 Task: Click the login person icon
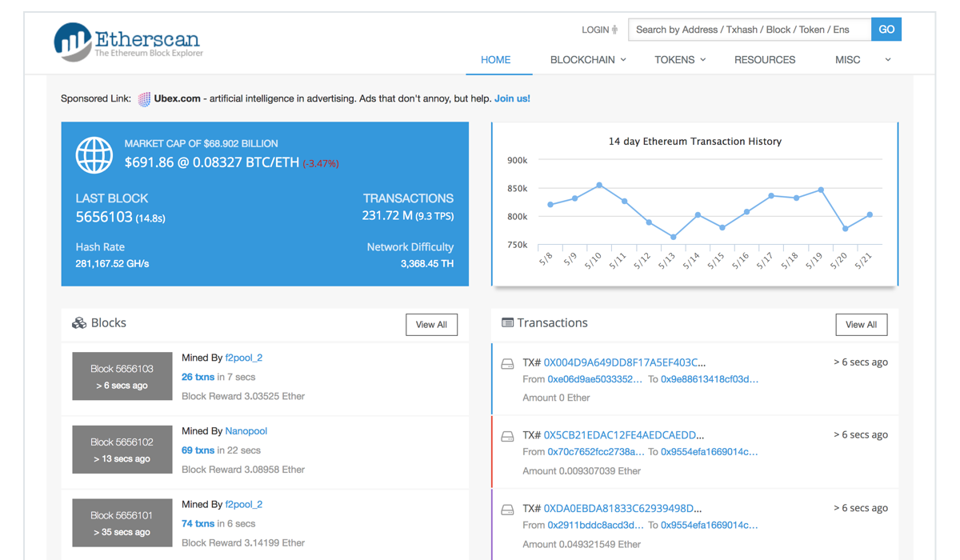coord(614,30)
